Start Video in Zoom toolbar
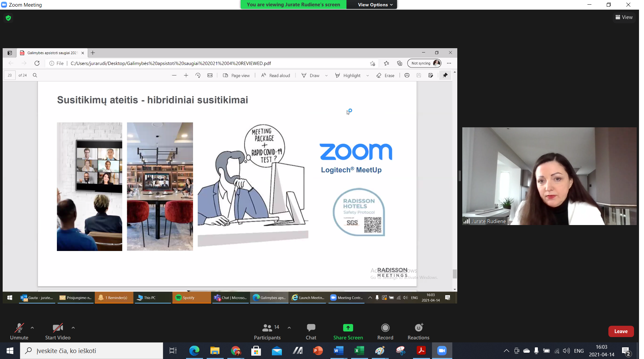This screenshot has width=644, height=359. click(x=58, y=331)
